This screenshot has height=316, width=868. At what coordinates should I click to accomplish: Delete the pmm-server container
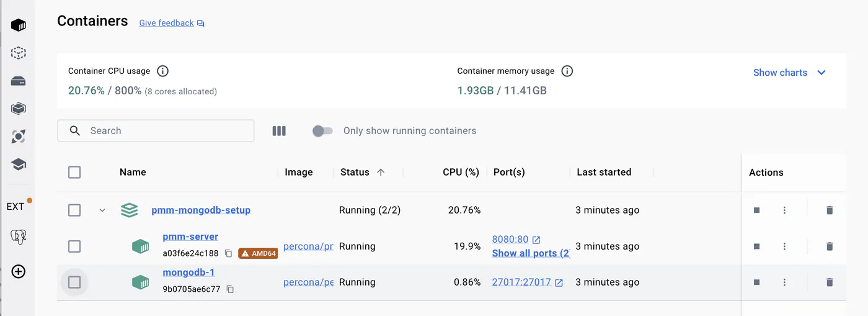coord(830,246)
